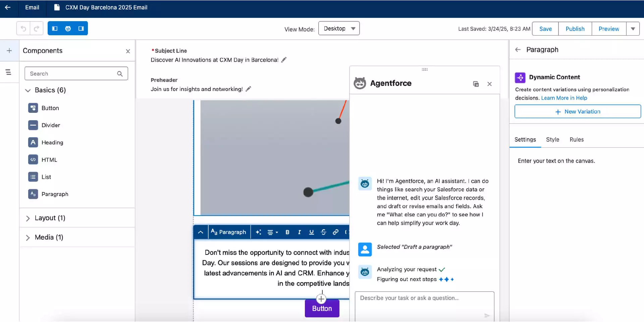Insert a link from paragraph toolbar
Screen dimensions: 644x322
click(335, 232)
